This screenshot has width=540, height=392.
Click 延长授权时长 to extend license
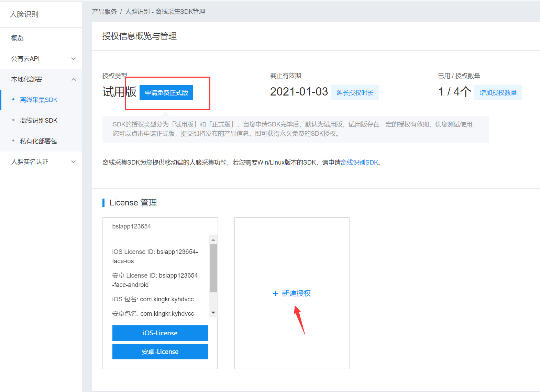tap(355, 93)
